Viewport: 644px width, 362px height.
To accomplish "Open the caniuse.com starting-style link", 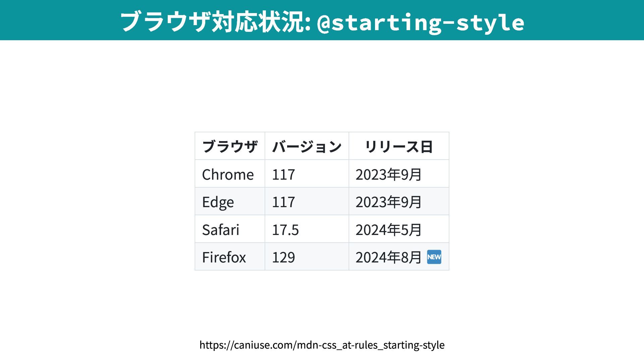I will point(322,345).
